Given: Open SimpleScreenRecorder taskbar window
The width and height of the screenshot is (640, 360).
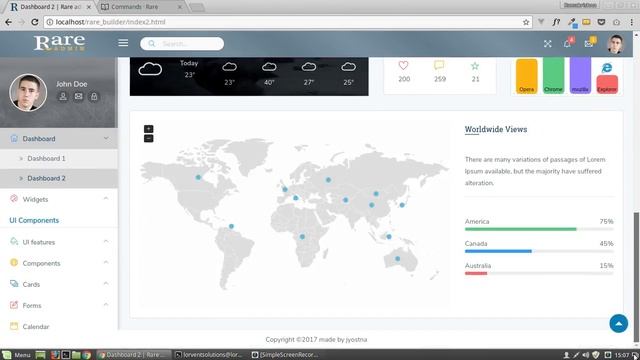Looking at the screenshot, I should (x=284, y=355).
